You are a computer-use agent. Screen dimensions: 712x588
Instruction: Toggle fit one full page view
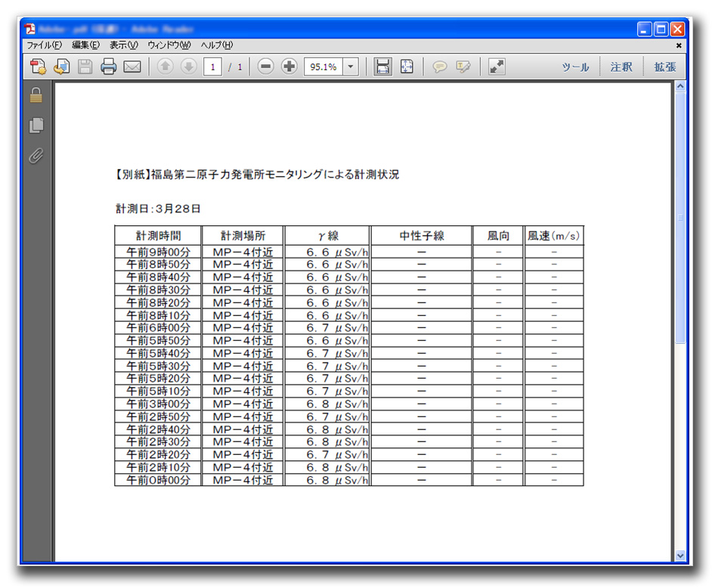407,67
